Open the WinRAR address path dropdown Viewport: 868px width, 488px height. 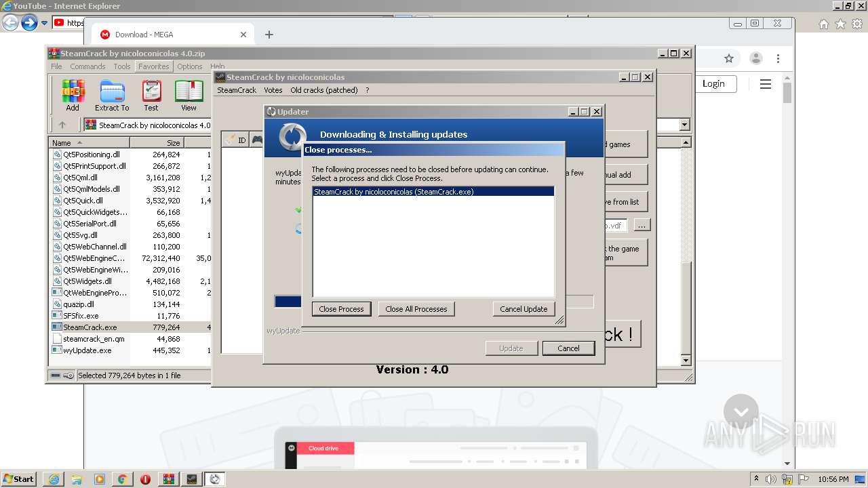(x=684, y=125)
